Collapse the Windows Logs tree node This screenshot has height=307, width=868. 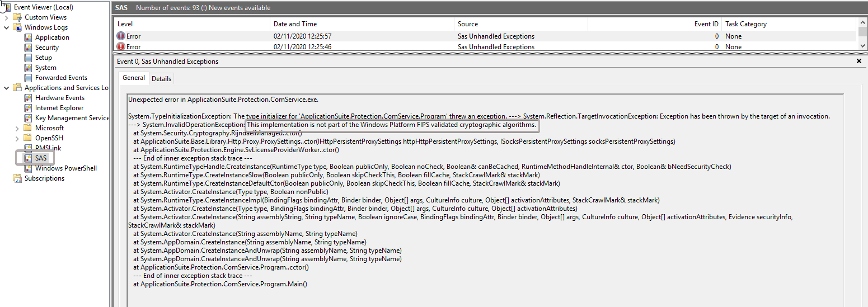7,27
